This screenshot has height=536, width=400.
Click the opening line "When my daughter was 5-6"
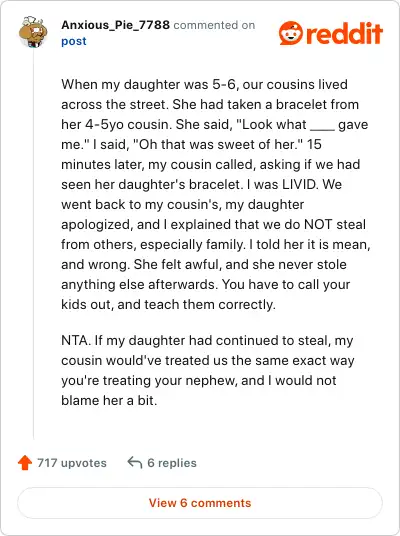149,84
